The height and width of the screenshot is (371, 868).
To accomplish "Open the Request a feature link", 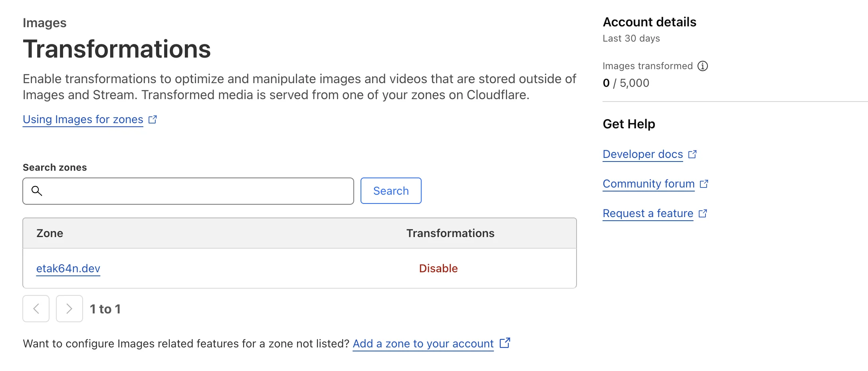I will [x=648, y=213].
